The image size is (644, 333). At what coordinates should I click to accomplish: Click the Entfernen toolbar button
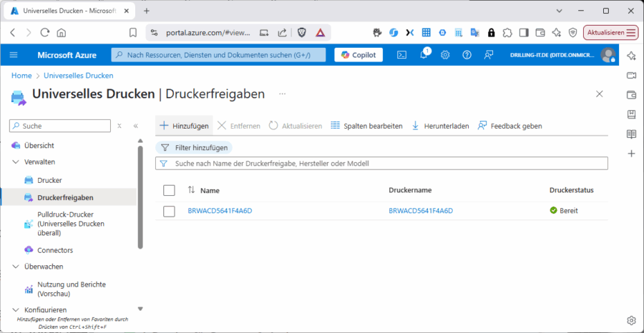click(238, 126)
